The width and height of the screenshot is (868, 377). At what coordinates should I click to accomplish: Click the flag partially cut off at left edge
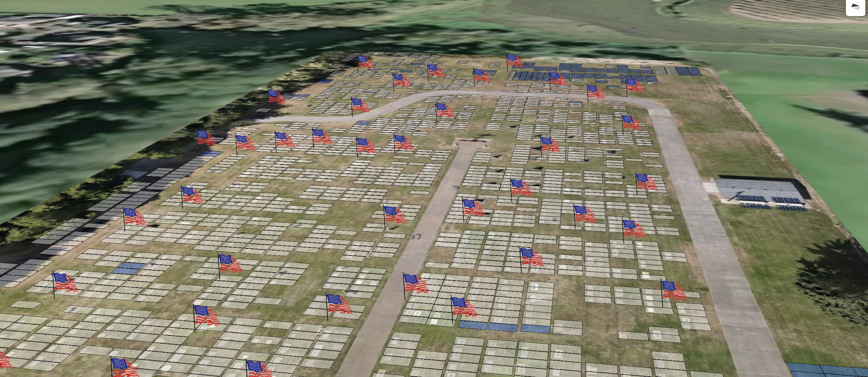point(4,361)
